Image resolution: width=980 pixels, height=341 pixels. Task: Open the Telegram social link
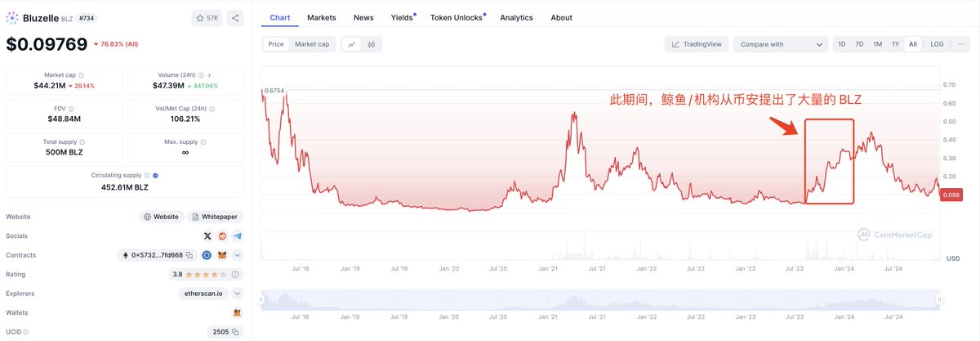pyautogui.click(x=237, y=236)
